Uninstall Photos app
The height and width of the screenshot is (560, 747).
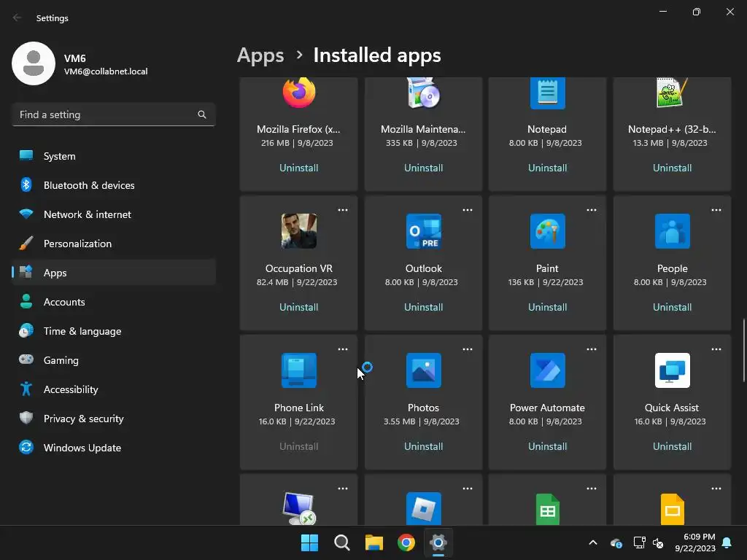(424, 447)
